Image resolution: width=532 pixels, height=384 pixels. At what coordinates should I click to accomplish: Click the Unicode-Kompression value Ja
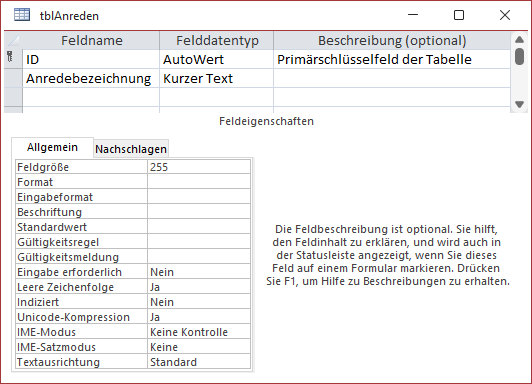(x=199, y=317)
